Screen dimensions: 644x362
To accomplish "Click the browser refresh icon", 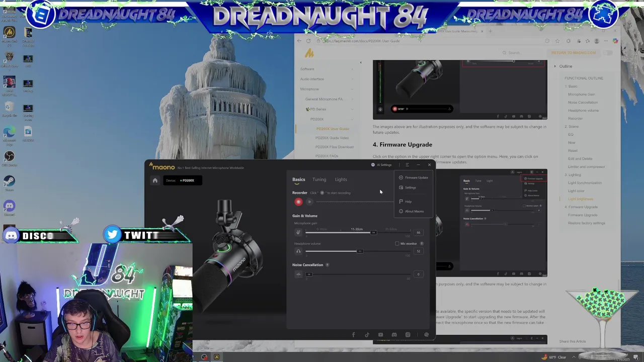I will pyautogui.click(x=308, y=41).
